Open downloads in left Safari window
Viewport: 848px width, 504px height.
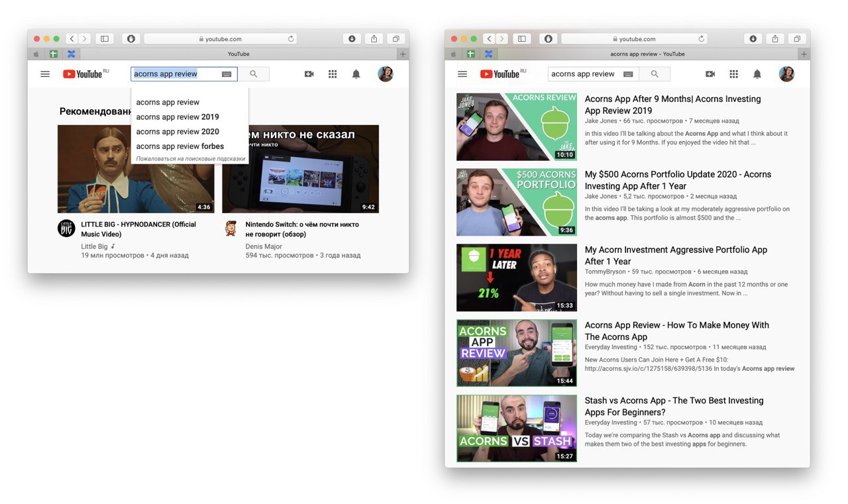(352, 39)
